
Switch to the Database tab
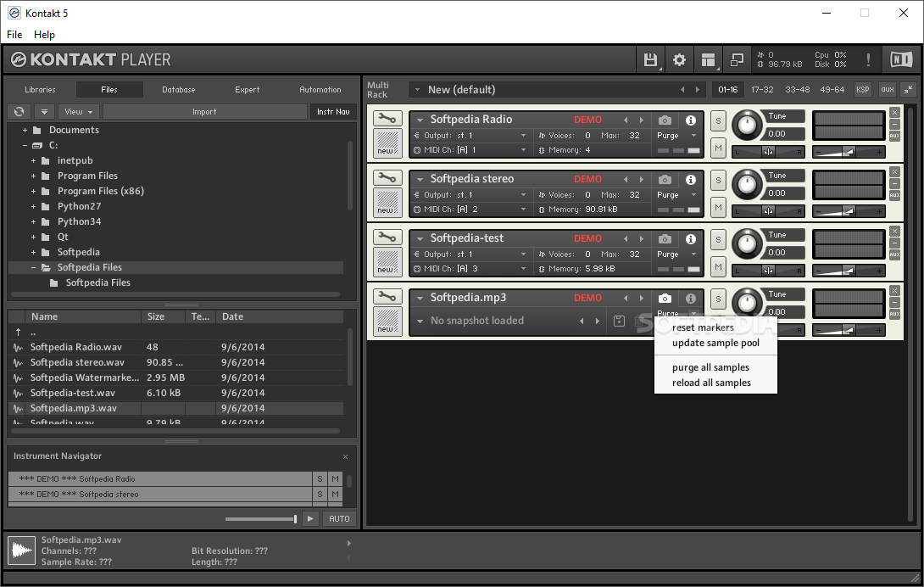coord(179,90)
